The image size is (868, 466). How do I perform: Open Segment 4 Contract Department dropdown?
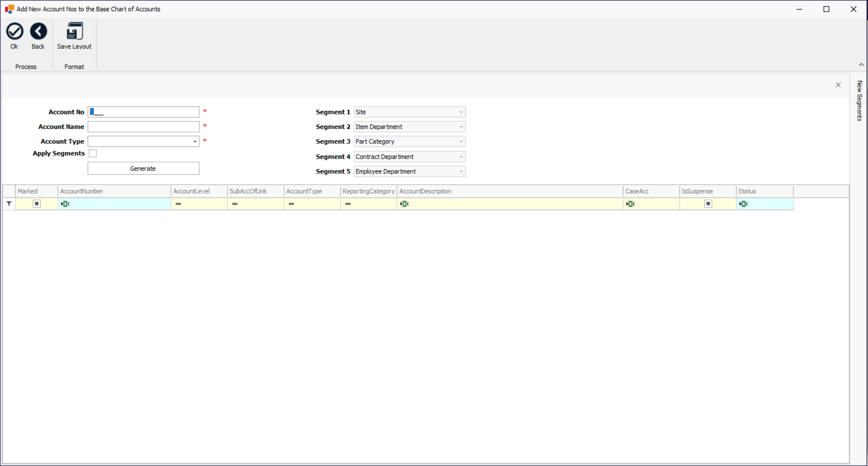(461, 157)
